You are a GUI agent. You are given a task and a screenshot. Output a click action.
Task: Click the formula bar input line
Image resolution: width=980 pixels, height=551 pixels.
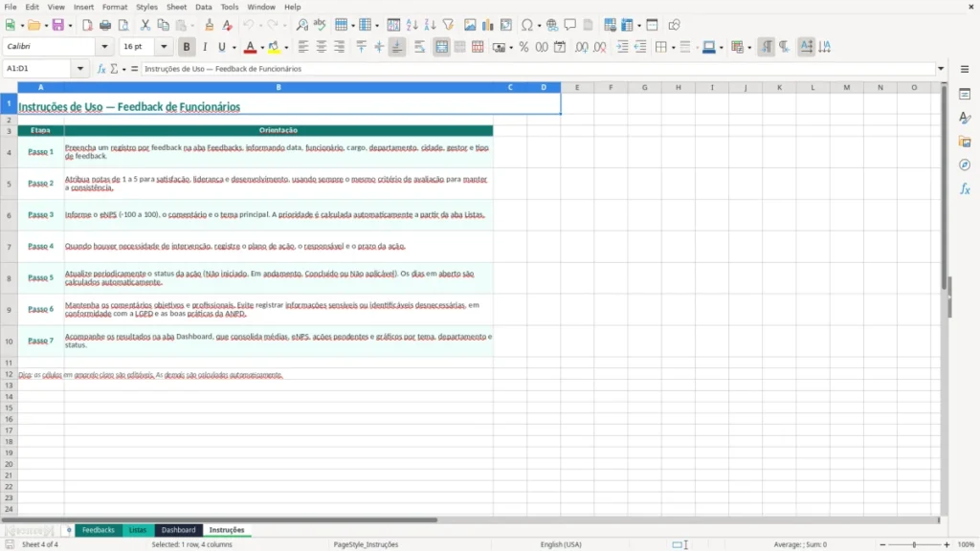(538, 69)
